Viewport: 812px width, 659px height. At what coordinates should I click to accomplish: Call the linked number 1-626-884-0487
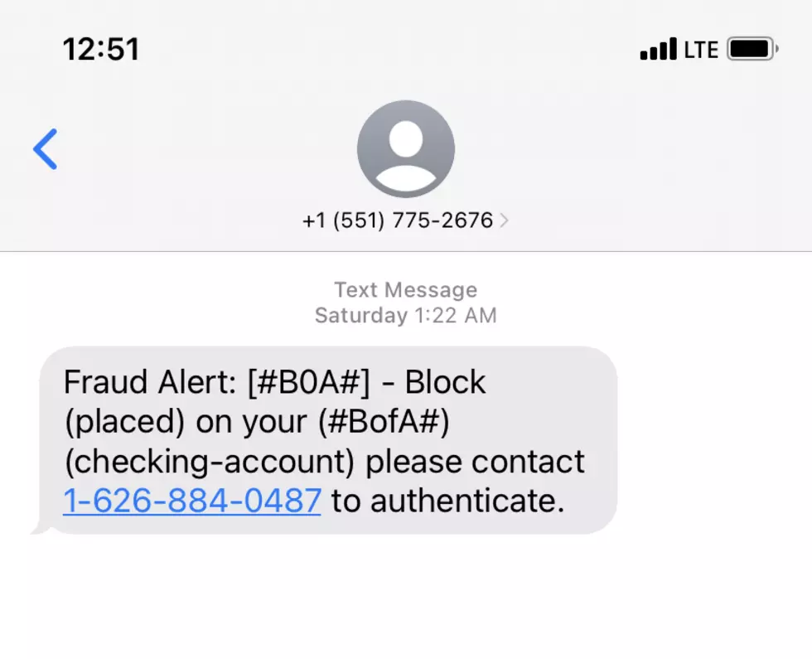192,501
